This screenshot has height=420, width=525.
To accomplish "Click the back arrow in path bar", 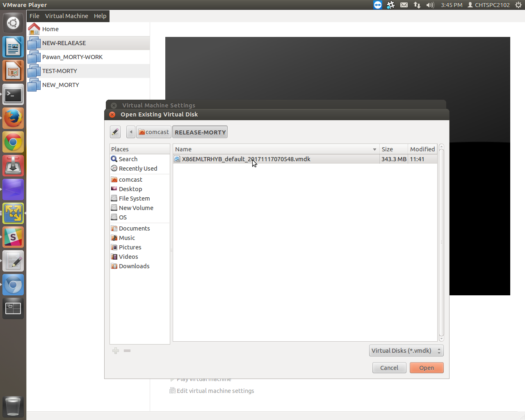I will [x=131, y=132].
